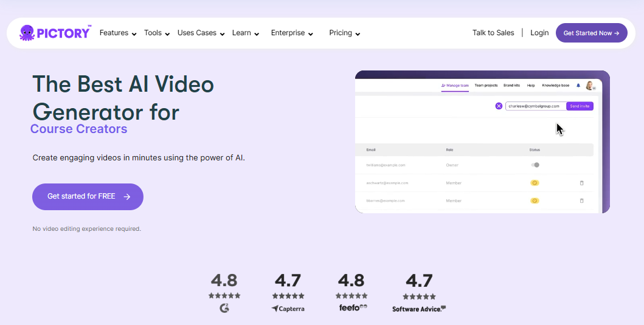Click the Owner role cell
Viewport: 644px width, 325px height.
point(452,165)
